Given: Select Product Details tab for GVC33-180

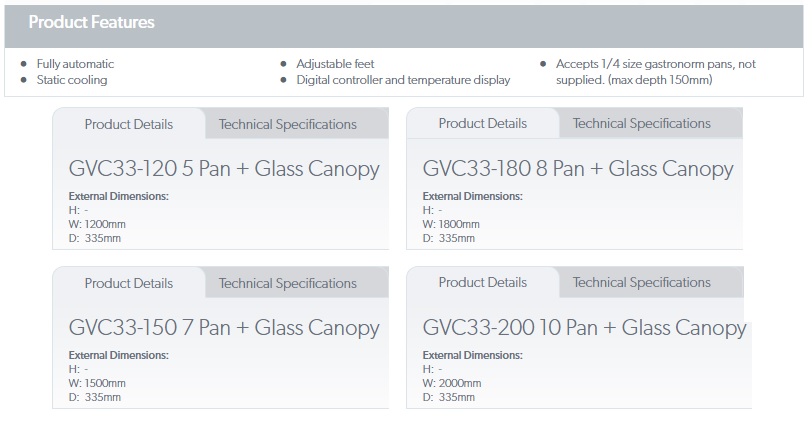Looking at the screenshot, I should pos(483,124).
